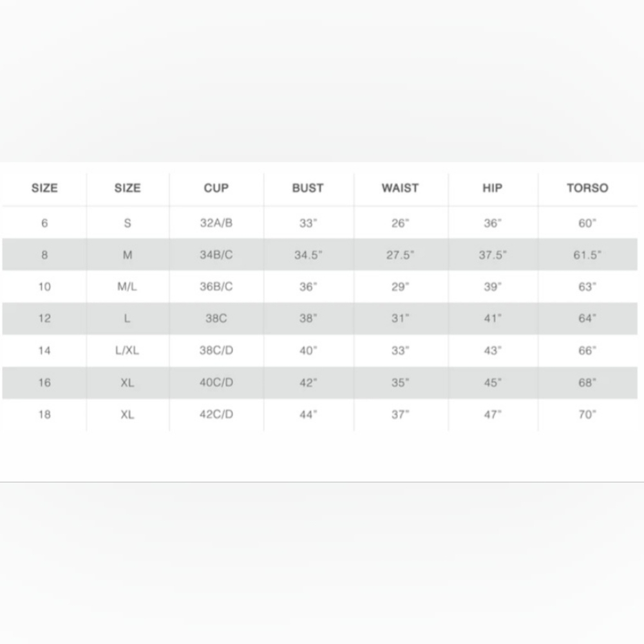The image size is (644, 644).
Task: Select the 34.5" bust measurement
Action: [x=308, y=255]
